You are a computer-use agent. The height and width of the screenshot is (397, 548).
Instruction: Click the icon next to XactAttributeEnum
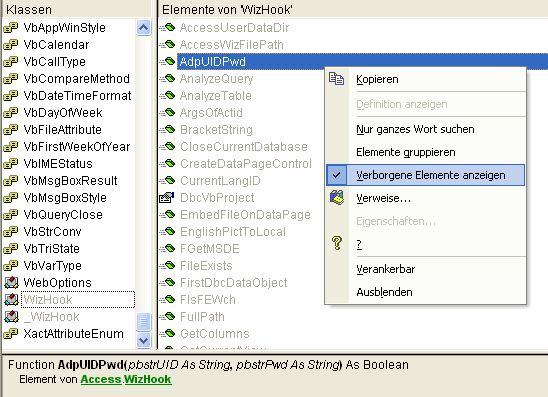coord(11,334)
